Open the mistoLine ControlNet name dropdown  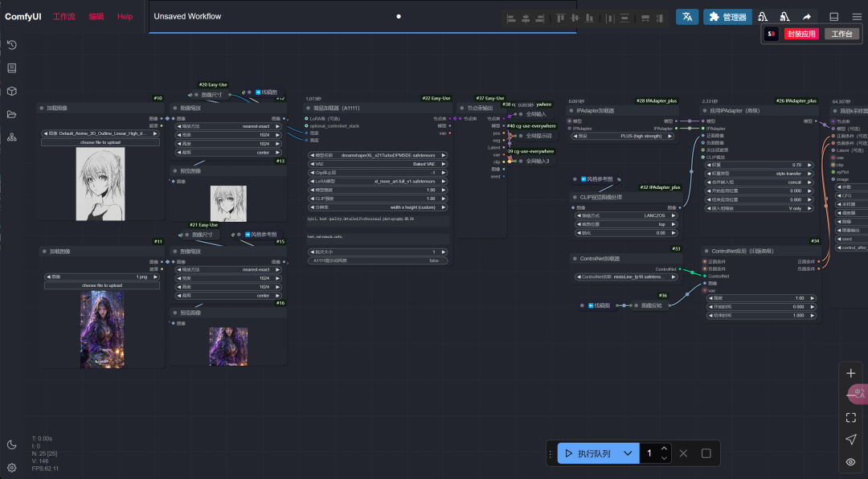pyautogui.click(x=626, y=277)
